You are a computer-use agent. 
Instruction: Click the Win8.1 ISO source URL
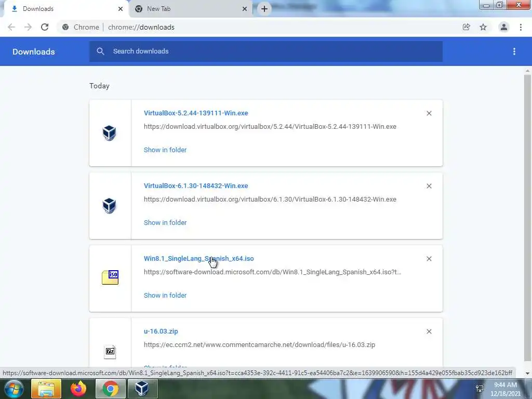point(272,272)
